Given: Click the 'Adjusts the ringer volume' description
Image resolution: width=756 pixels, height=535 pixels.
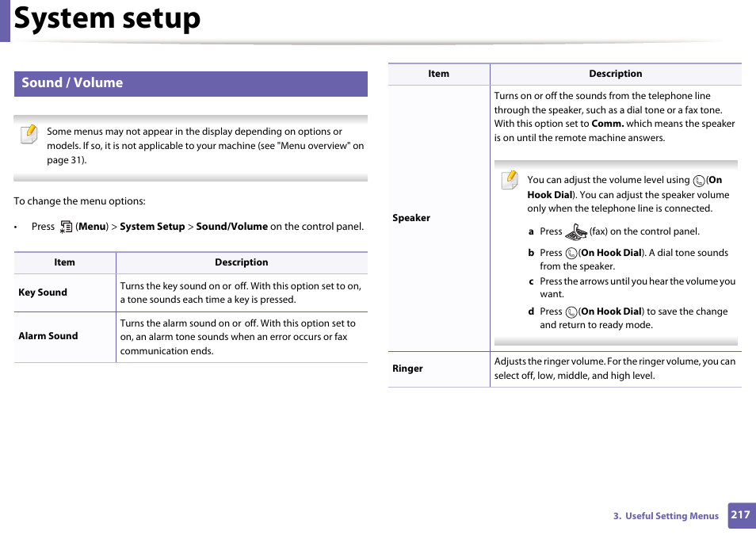Looking at the screenshot, I should [x=615, y=369].
